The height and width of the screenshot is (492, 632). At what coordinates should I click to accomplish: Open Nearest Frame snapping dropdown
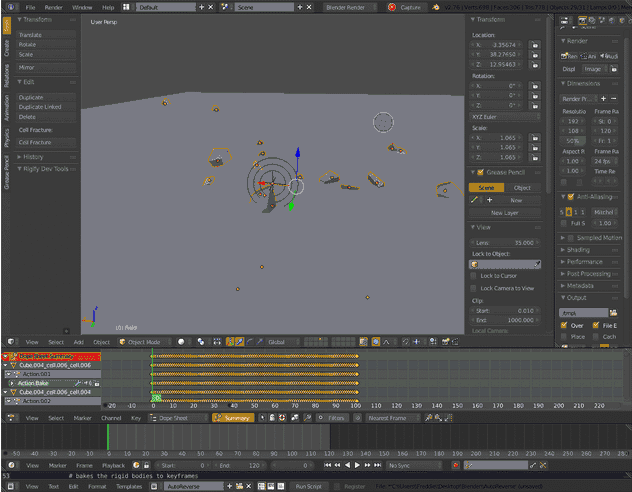click(x=392, y=418)
